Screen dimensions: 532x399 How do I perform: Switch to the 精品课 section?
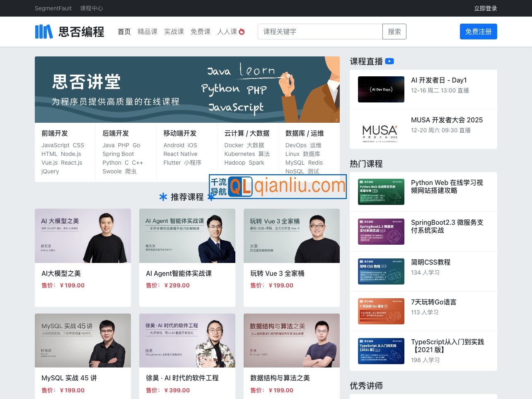click(x=148, y=32)
